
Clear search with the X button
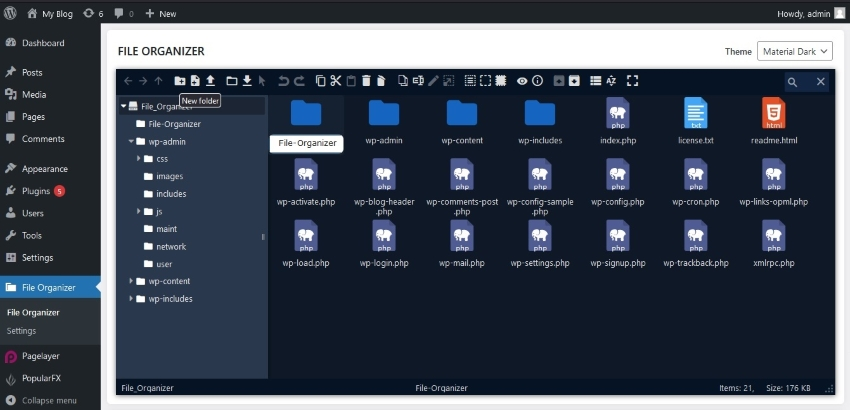point(821,82)
